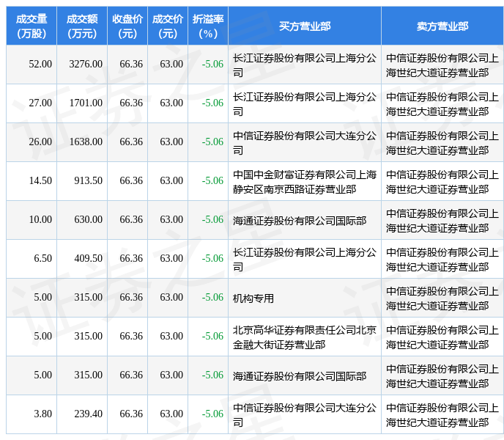This screenshot has width=504, height=440.
Task: Click 中信证券大连分公司 buyer in 1638.00 row
Action: [x=305, y=143]
